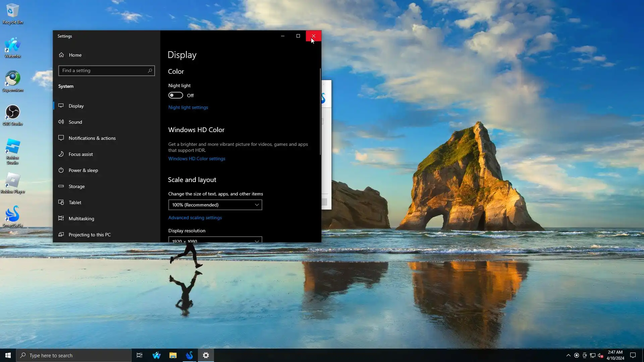Go to Notifications & actions settings
The image size is (644, 362).
[x=92, y=138]
